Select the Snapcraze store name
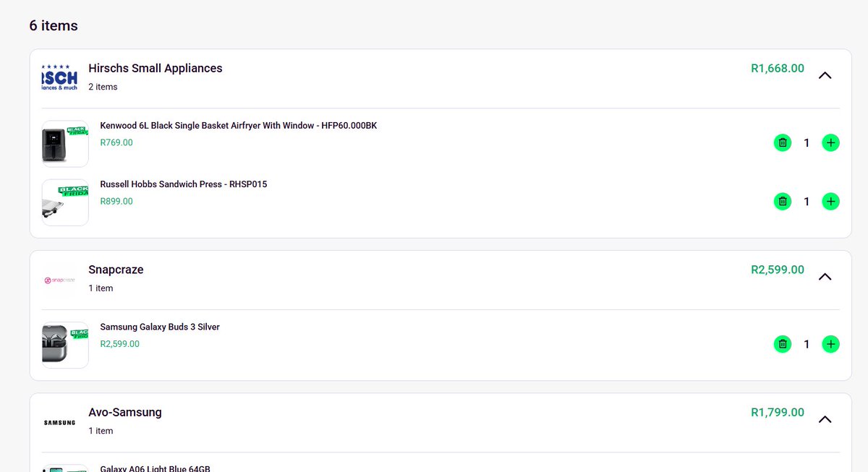 tap(116, 270)
